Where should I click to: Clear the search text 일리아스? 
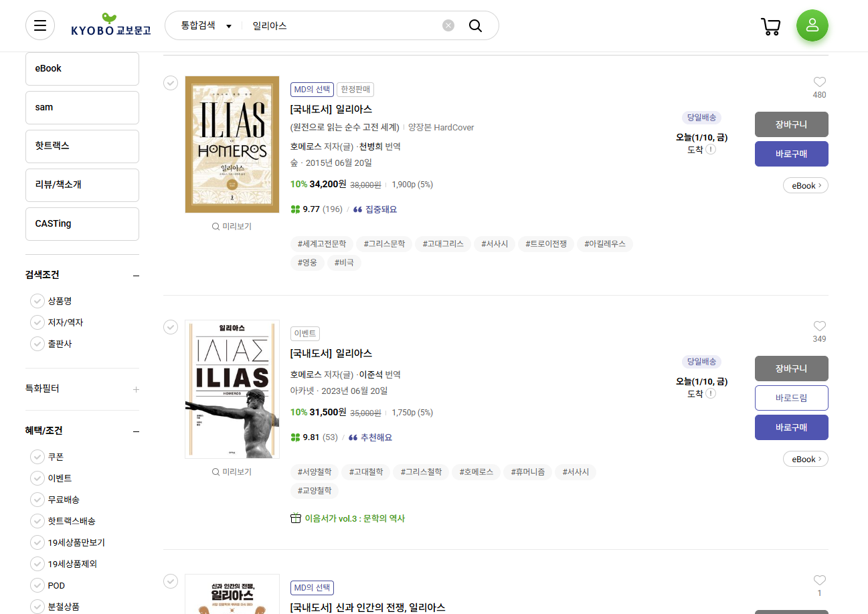[x=448, y=25]
